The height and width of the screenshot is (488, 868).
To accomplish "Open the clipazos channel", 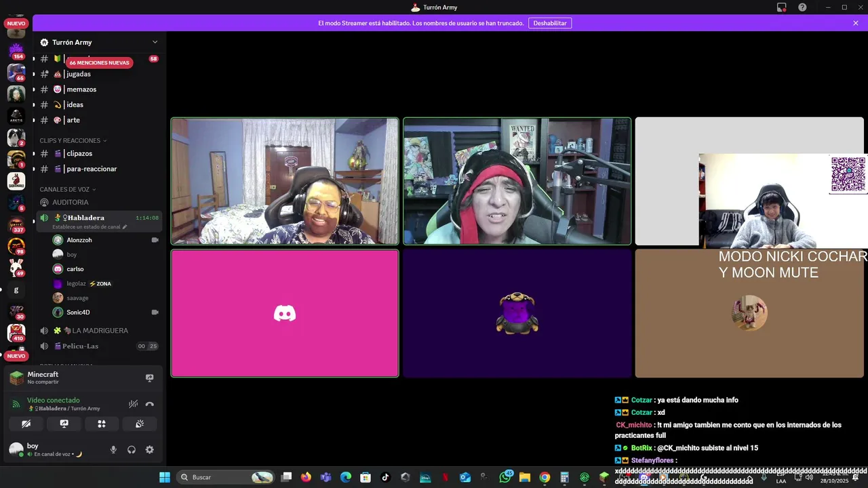I will point(99,153).
